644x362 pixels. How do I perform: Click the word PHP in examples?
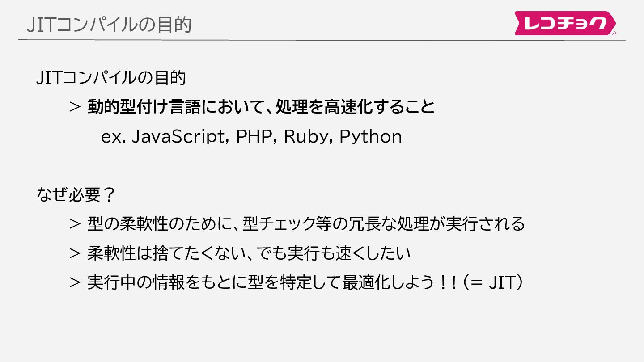coord(254,136)
